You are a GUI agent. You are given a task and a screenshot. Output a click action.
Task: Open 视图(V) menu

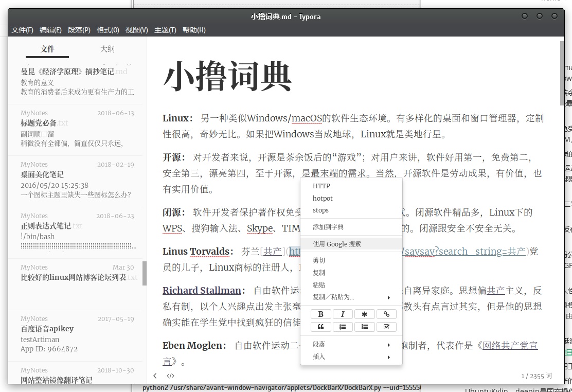(x=136, y=30)
